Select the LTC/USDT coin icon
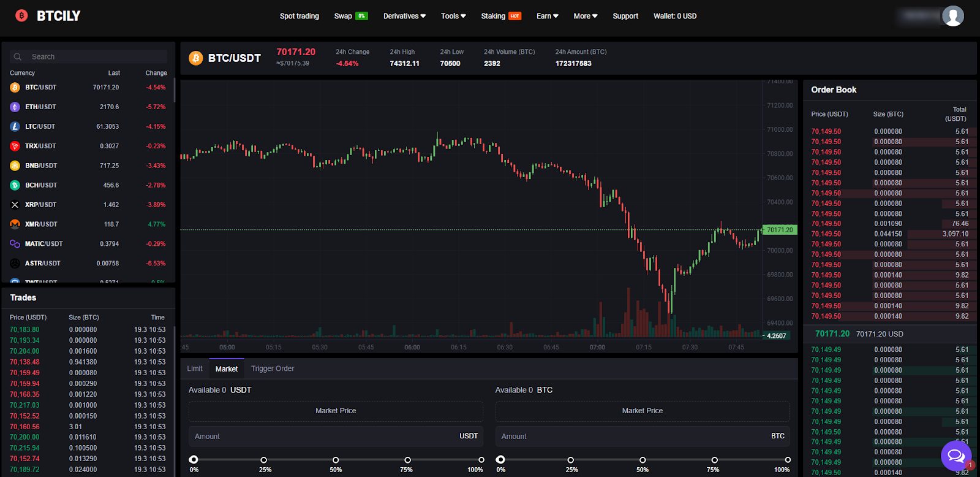The width and height of the screenshot is (980, 477). coord(15,126)
